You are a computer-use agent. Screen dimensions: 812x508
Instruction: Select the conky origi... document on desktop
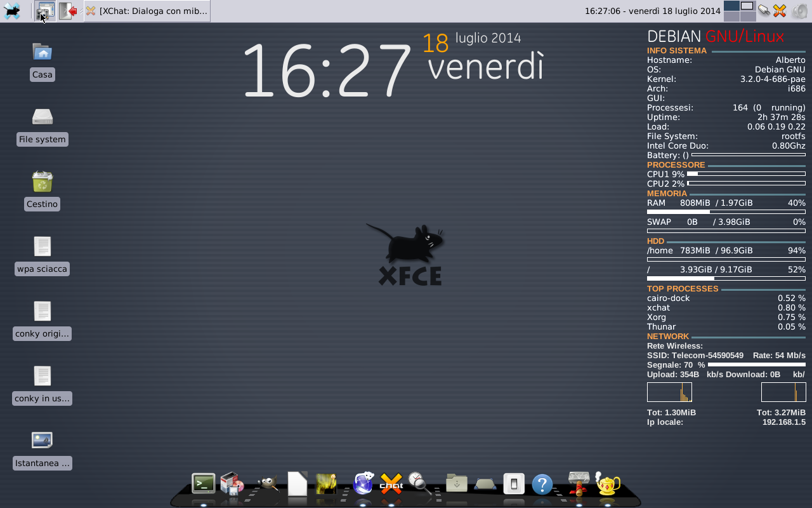pyautogui.click(x=43, y=320)
